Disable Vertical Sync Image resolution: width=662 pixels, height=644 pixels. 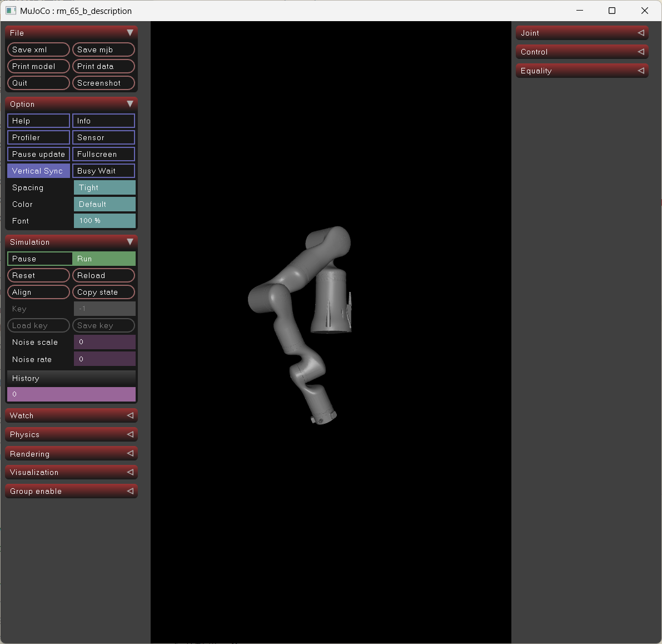(x=38, y=171)
